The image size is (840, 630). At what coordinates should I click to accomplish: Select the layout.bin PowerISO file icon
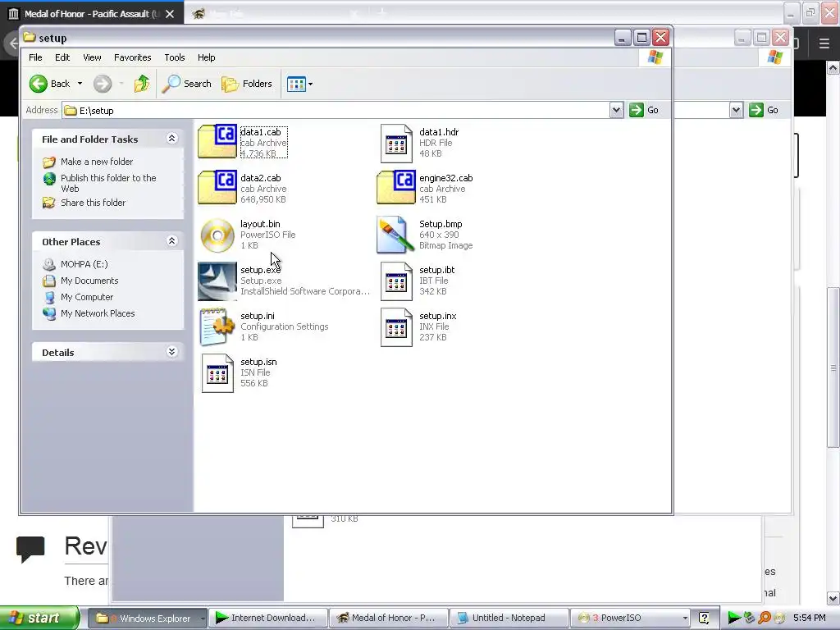coord(217,235)
